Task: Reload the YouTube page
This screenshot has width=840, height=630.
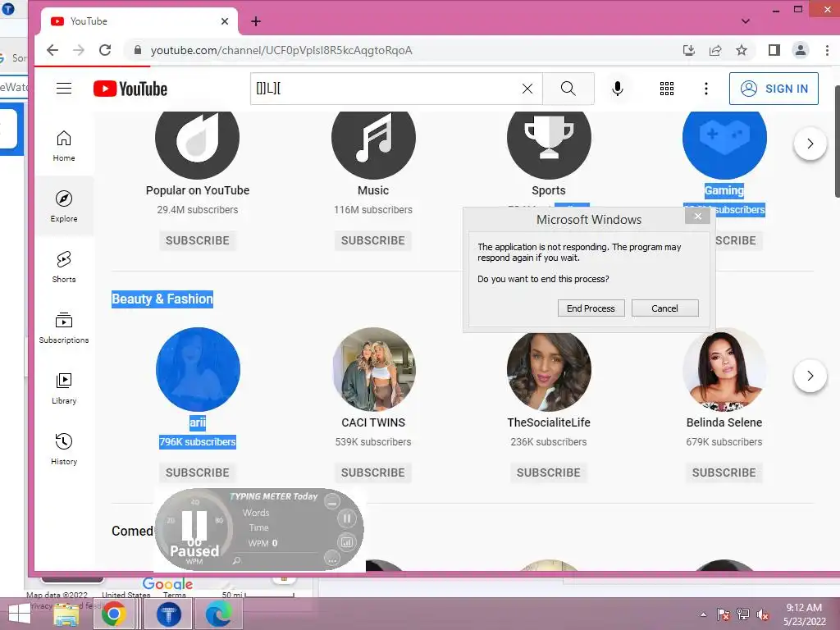Action: tap(105, 50)
